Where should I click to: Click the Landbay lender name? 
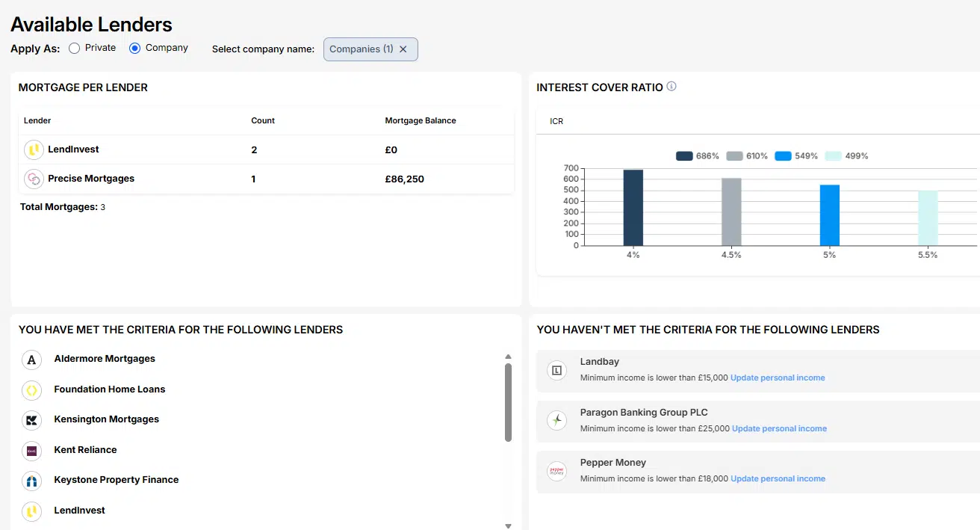pos(600,362)
